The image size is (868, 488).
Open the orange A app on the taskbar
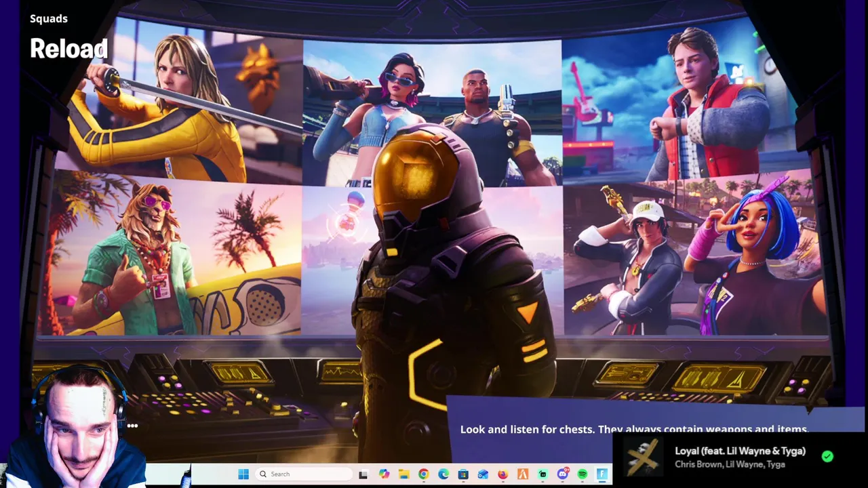523,474
